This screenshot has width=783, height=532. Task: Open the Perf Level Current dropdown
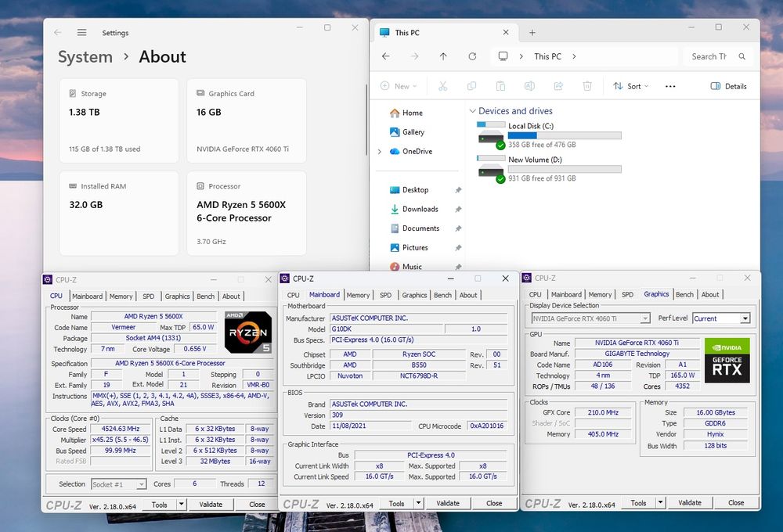721,318
